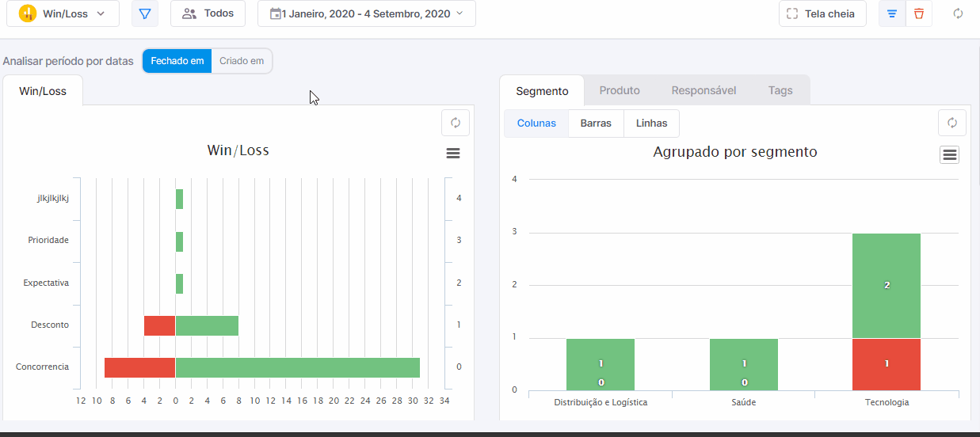Refresh the Win/Loss chart panel
The width and height of the screenshot is (980, 437).
[x=456, y=123]
